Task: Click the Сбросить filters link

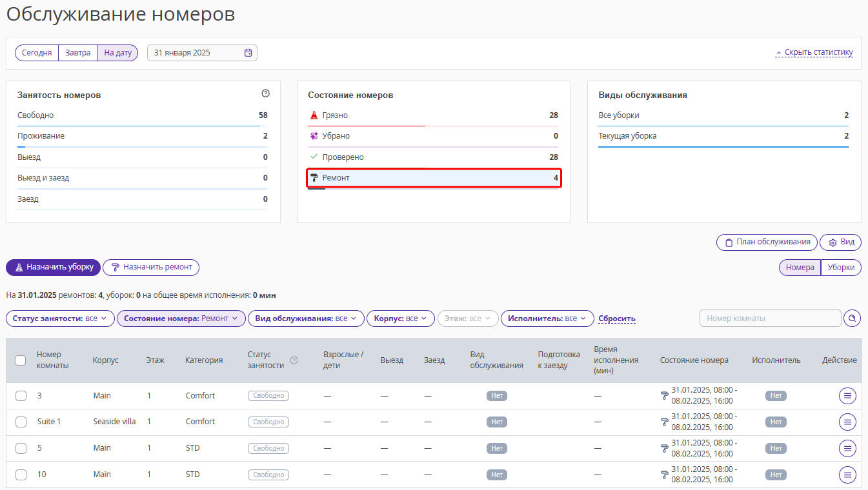Action: (616, 318)
